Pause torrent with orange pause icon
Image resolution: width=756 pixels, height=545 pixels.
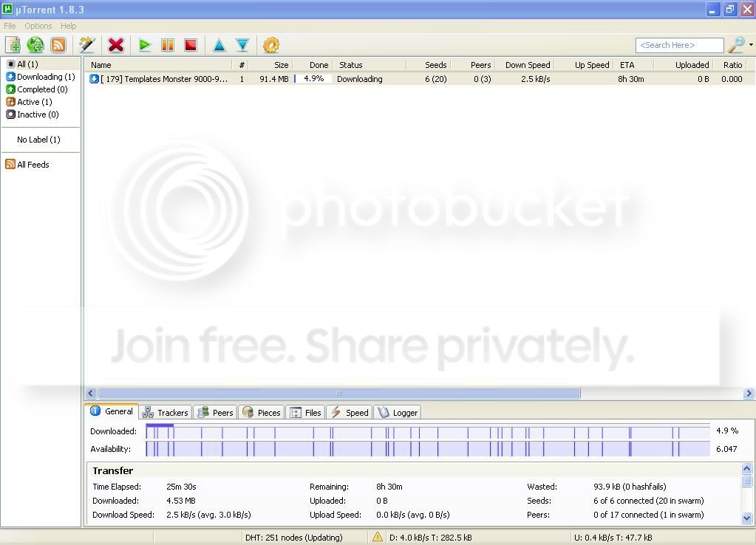[x=168, y=45]
